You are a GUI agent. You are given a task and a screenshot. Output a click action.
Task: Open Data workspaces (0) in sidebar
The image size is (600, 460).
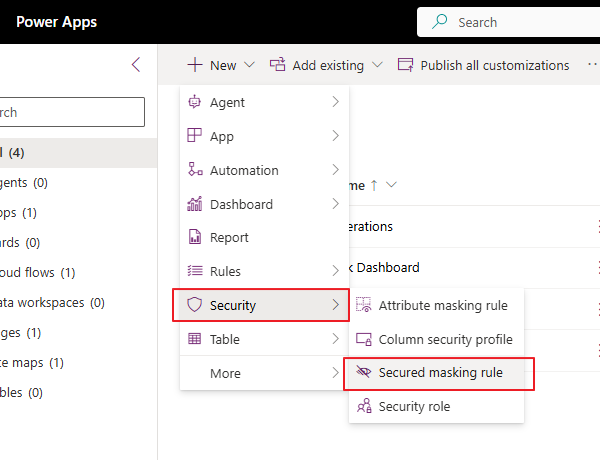click(x=78, y=302)
